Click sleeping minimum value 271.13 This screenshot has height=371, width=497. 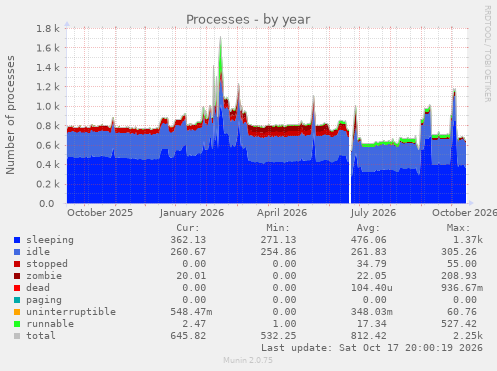tap(278, 240)
